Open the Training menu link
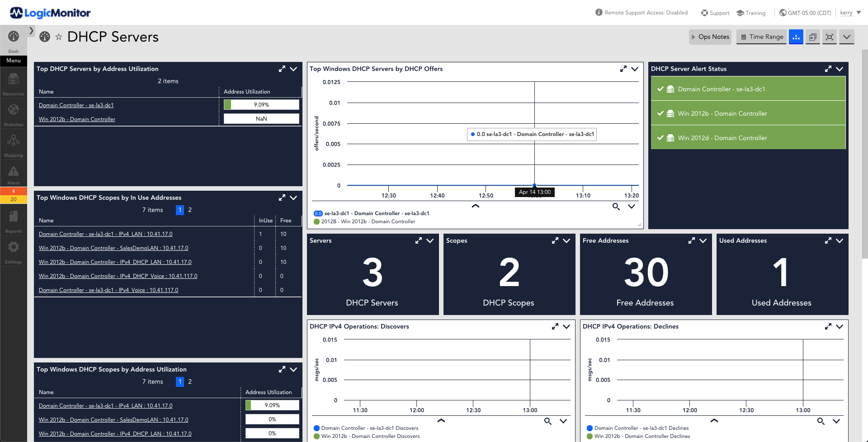 (751, 13)
